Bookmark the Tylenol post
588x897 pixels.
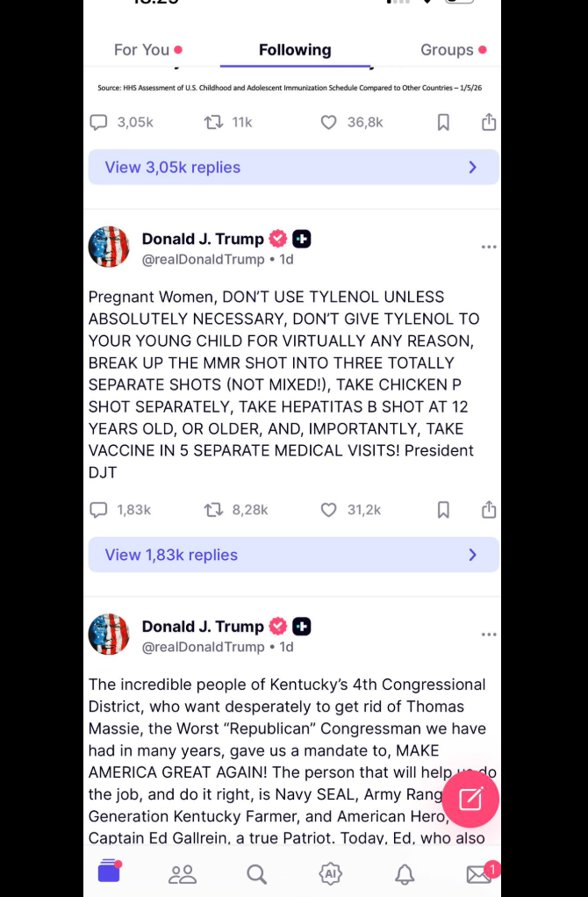coord(443,510)
